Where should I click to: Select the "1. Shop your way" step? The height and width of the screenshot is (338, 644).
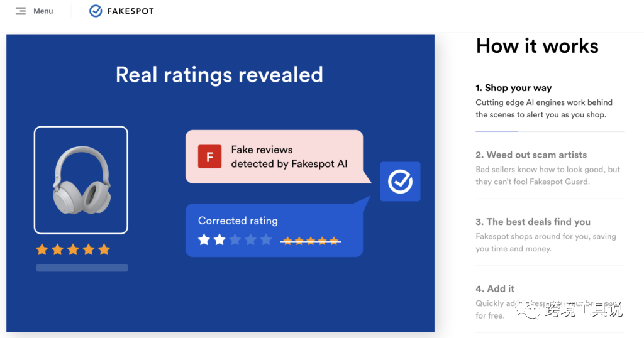coord(514,88)
